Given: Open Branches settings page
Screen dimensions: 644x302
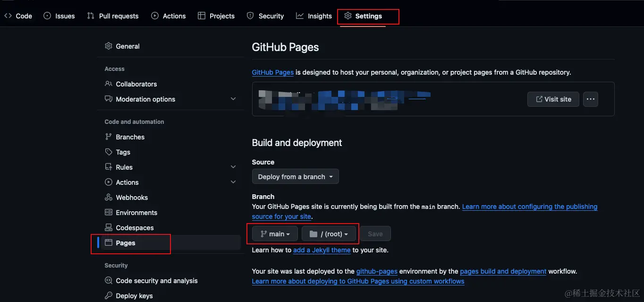Looking at the screenshot, I should [x=170, y=137].
